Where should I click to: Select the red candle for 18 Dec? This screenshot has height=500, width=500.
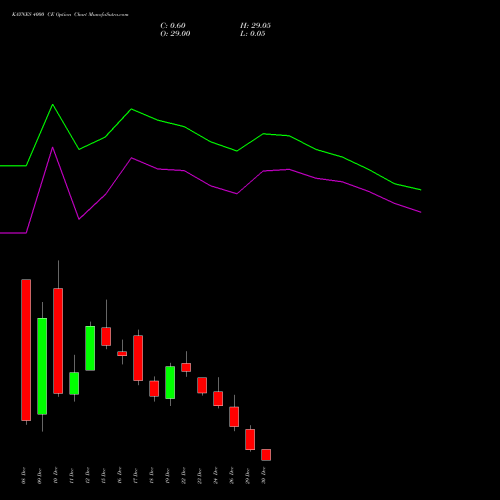pos(154,389)
